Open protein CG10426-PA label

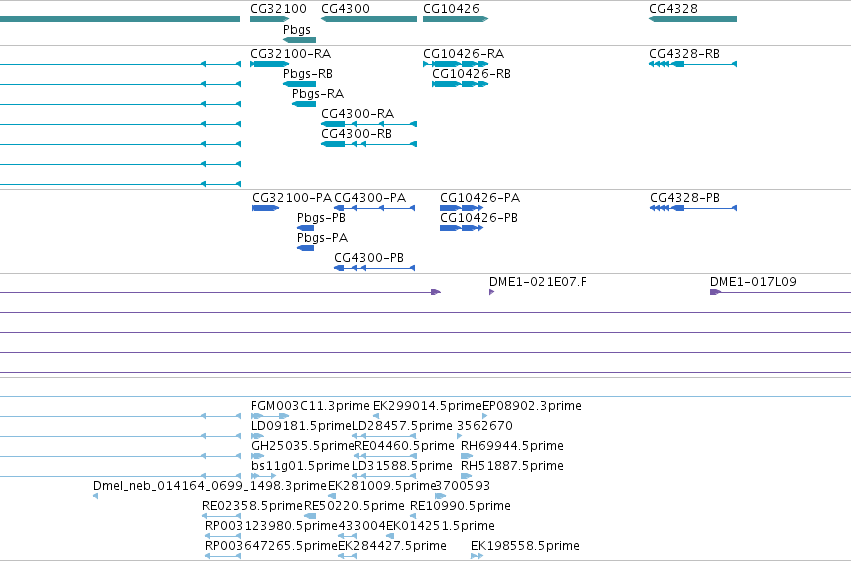480,198
